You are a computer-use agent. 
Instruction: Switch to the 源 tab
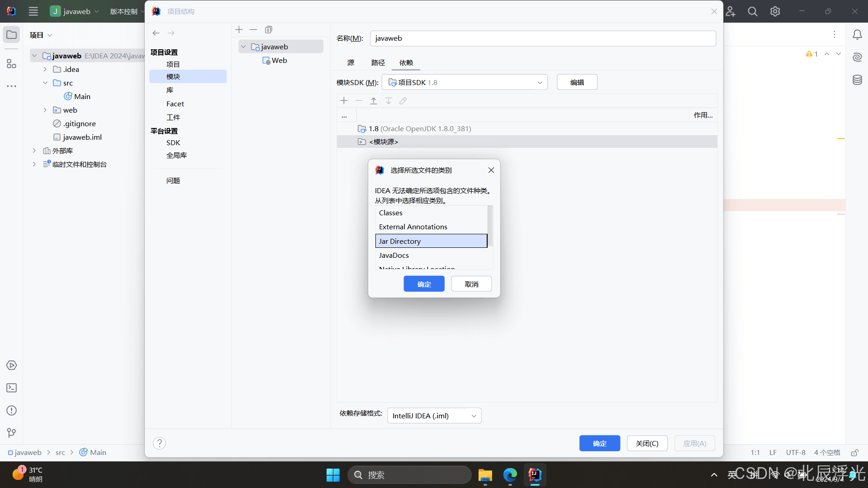pos(351,62)
